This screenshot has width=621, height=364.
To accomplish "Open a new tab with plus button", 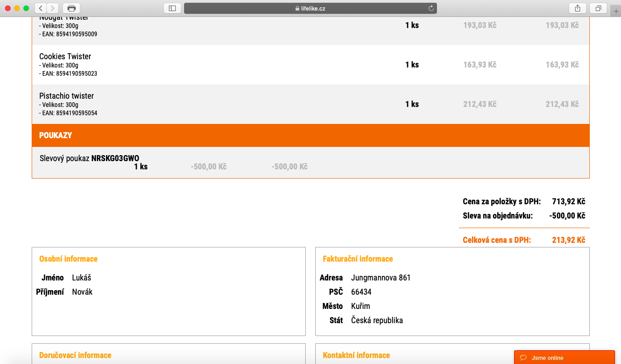I will point(616,11).
